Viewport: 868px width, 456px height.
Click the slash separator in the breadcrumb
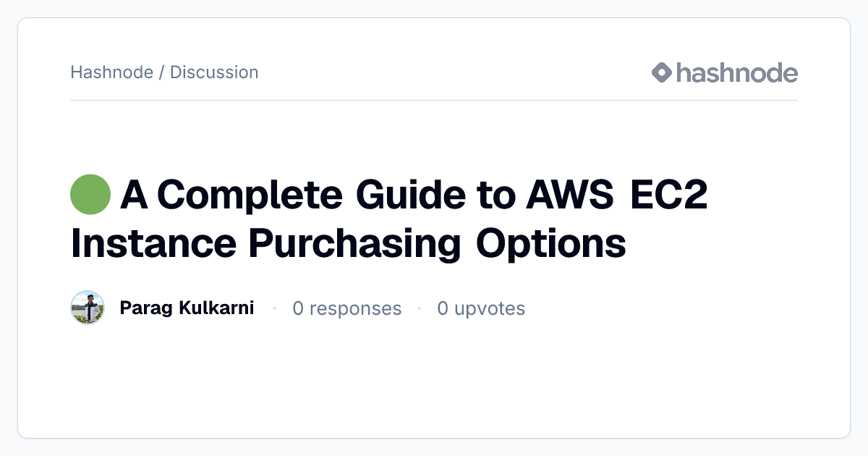pyautogui.click(x=161, y=72)
